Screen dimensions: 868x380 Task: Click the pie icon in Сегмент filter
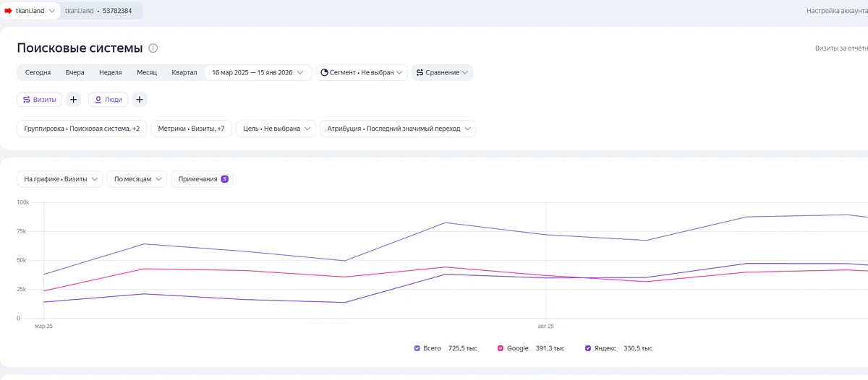pyautogui.click(x=324, y=72)
